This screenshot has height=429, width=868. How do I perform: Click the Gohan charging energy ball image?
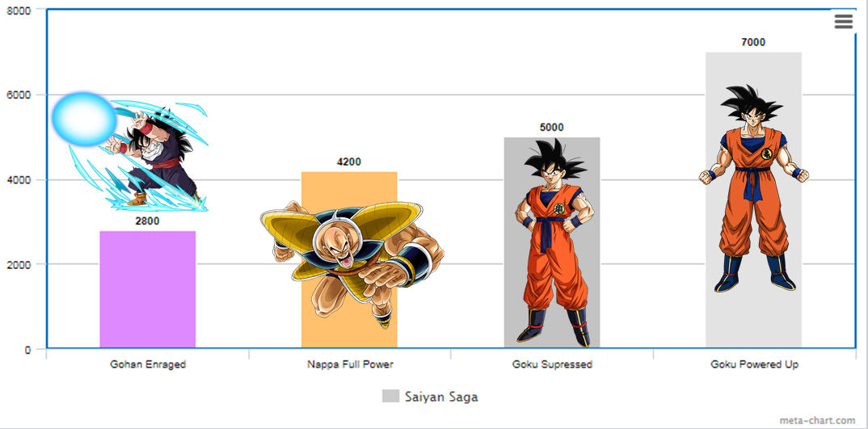click(130, 152)
